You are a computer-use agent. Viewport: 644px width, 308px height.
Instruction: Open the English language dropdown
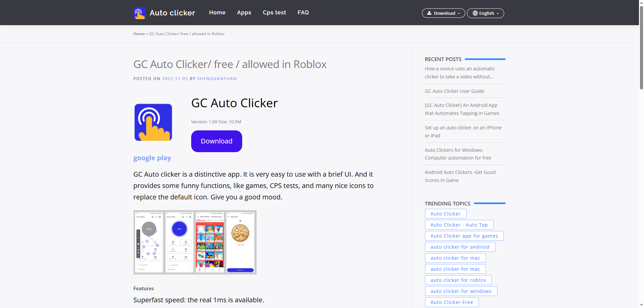(x=485, y=13)
